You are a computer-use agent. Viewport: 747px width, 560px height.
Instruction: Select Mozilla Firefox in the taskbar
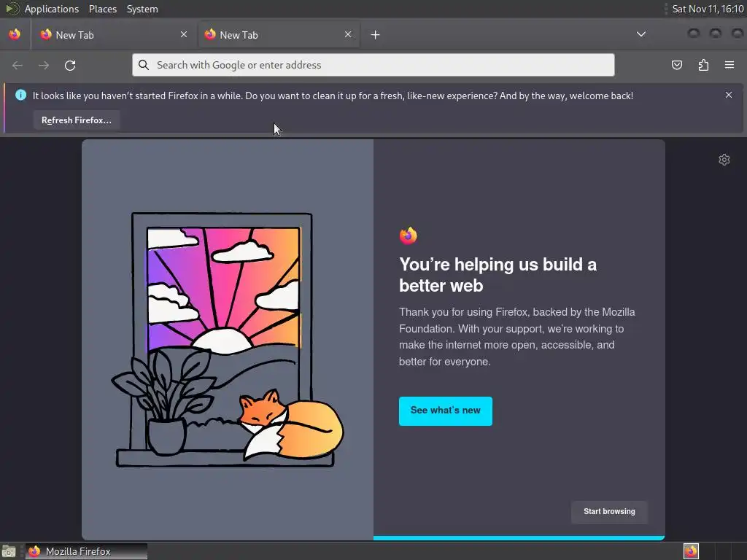coord(86,551)
